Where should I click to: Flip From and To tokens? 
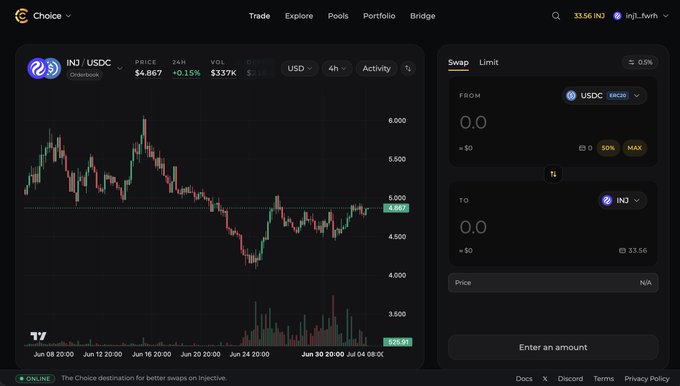[553, 174]
